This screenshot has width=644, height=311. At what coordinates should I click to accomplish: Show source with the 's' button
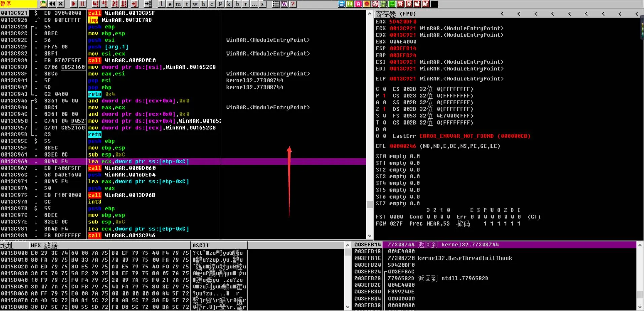point(263,4)
